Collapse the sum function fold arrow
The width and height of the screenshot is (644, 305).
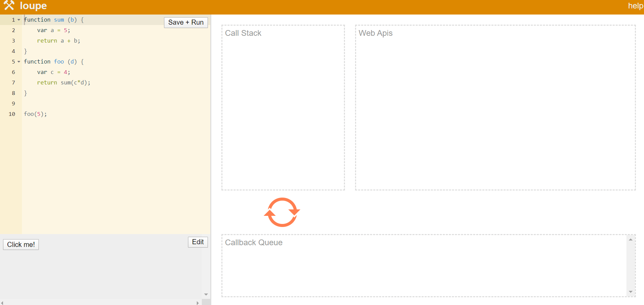point(19,20)
